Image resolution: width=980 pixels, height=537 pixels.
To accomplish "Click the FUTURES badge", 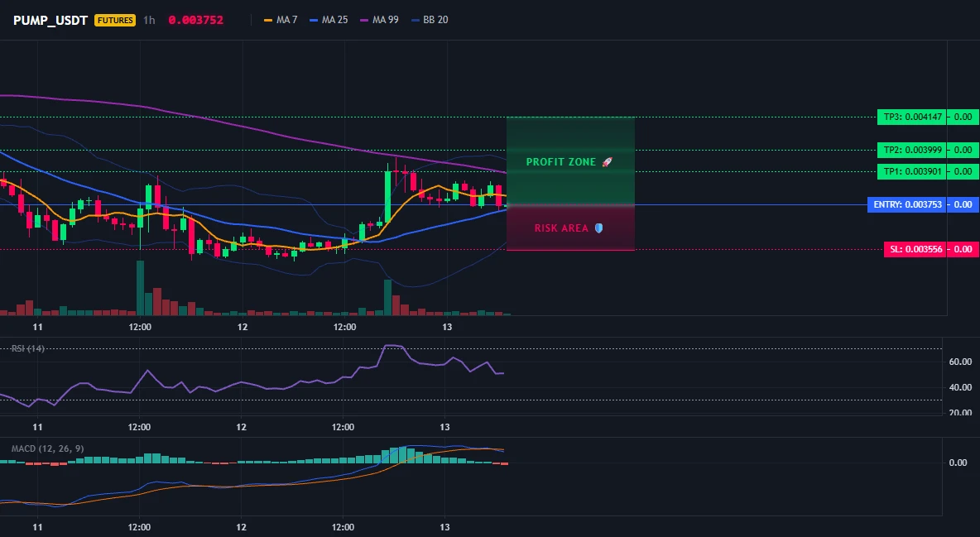I will point(114,20).
